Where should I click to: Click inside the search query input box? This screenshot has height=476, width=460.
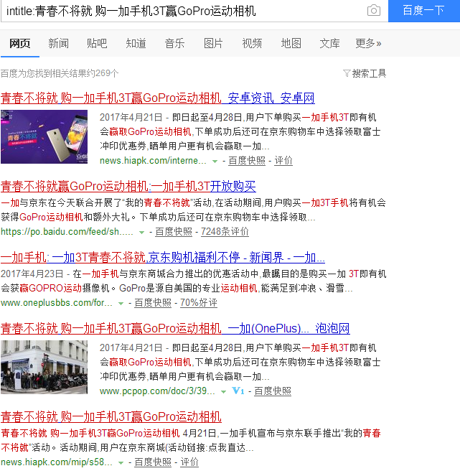click(x=182, y=11)
